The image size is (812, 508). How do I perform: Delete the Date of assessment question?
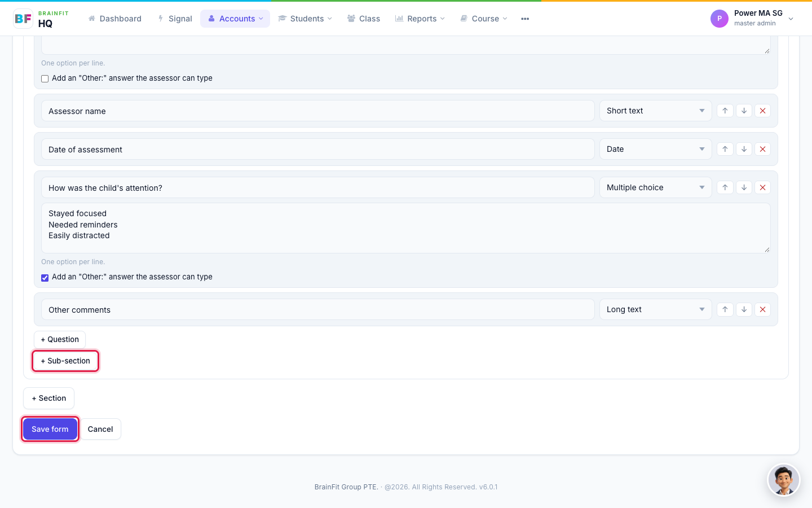point(762,149)
